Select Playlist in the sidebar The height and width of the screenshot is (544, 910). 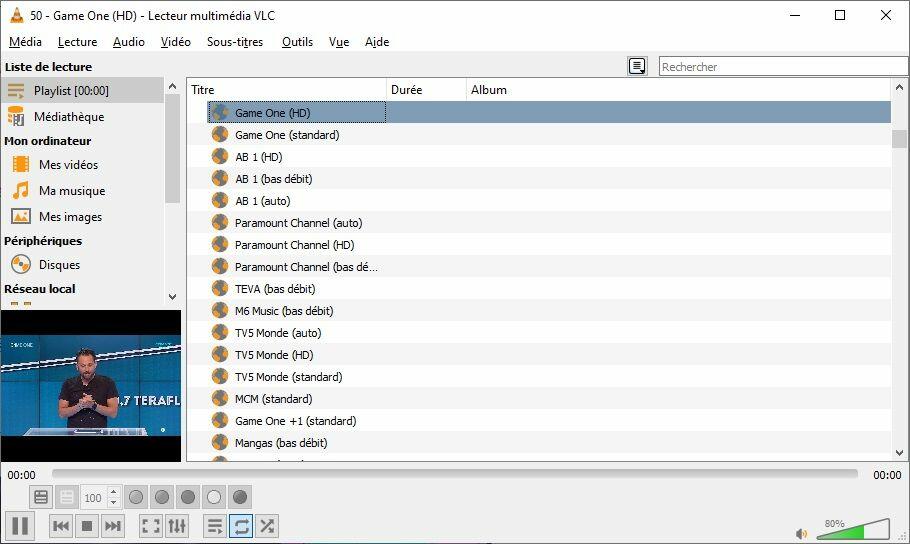(x=82, y=91)
